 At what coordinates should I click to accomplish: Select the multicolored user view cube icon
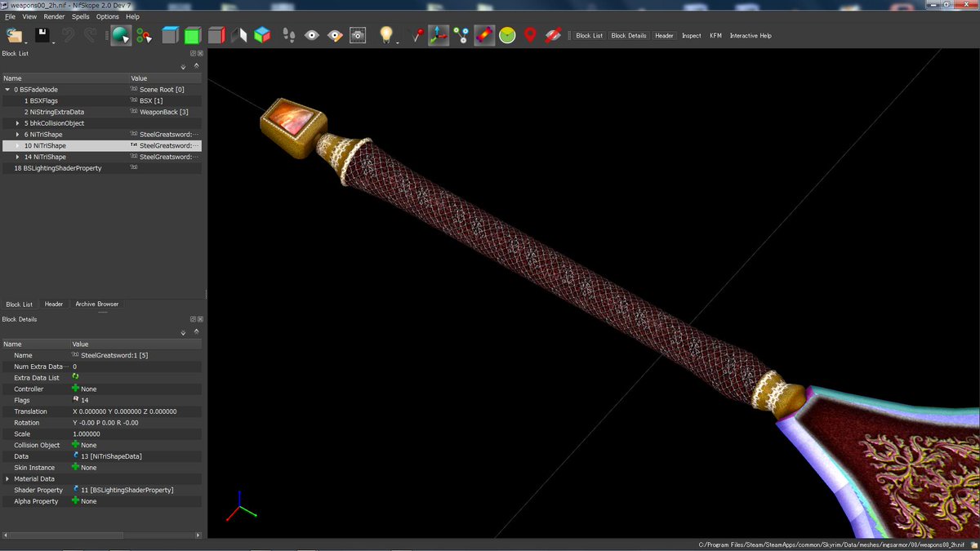262,35
